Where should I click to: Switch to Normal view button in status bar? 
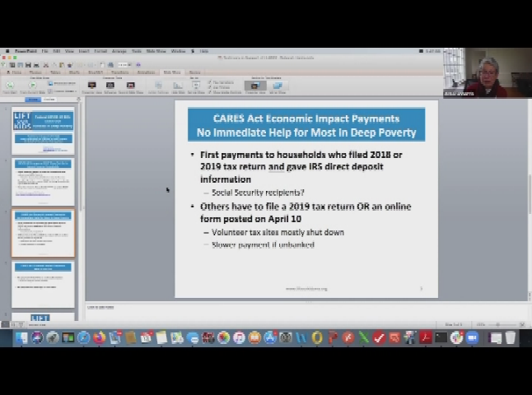(6, 324)
